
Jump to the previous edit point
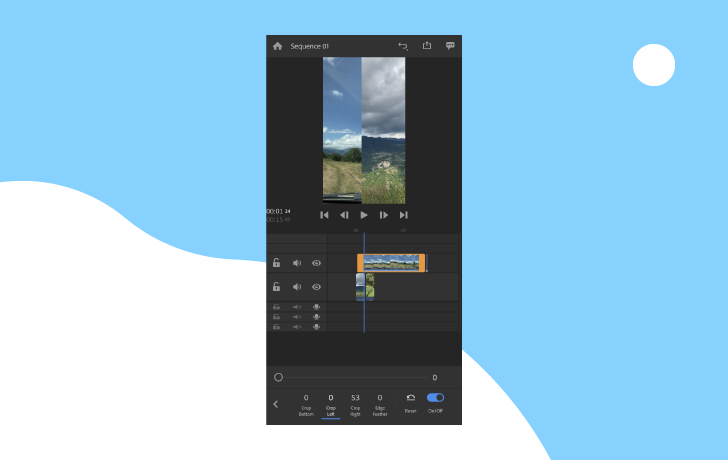pos(324,215)
